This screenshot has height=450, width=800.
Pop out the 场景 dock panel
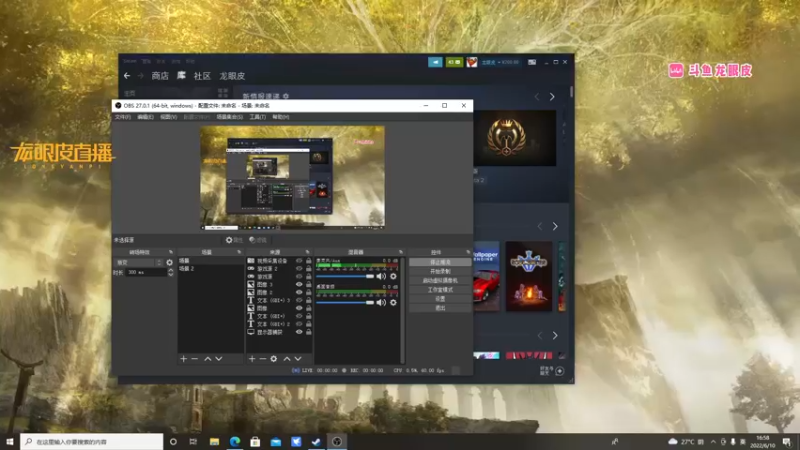(239, 252)
